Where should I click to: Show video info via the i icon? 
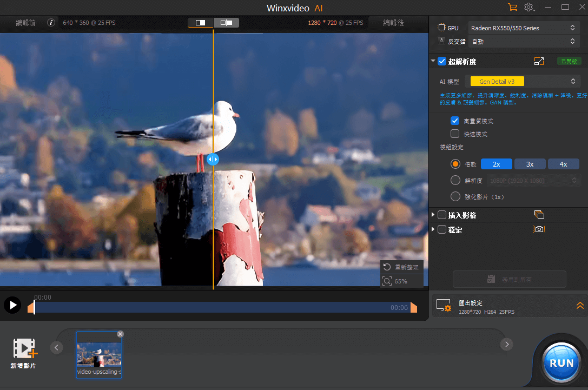click(51, 23)
